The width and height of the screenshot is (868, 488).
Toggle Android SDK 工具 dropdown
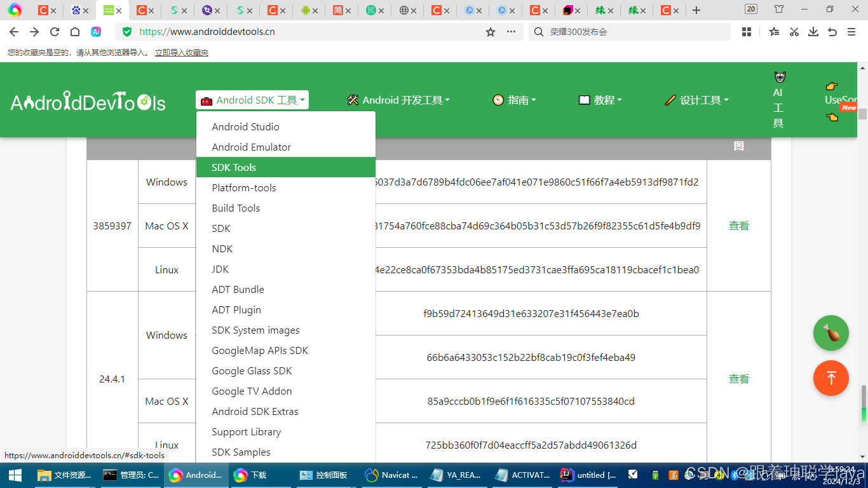pos(252,100)
